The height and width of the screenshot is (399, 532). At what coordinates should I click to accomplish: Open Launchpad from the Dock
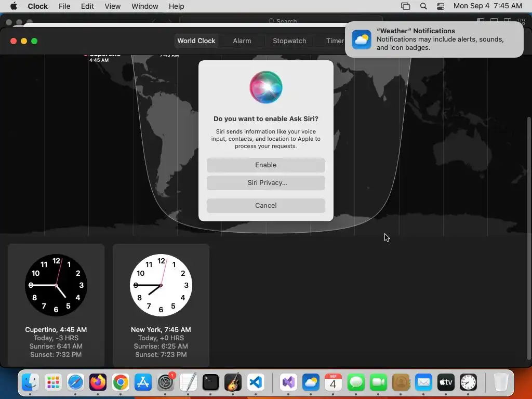53,382
